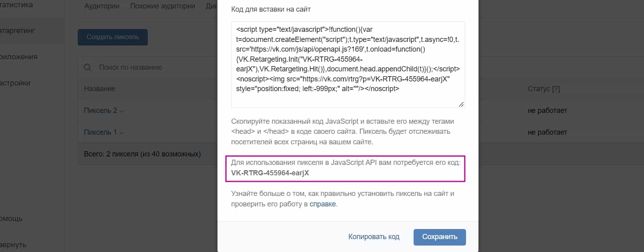This screenshot has width=644, height=252.
Task: Switch to the Аудитории tab
Action: pyautogui.click(x=101, y=6)
